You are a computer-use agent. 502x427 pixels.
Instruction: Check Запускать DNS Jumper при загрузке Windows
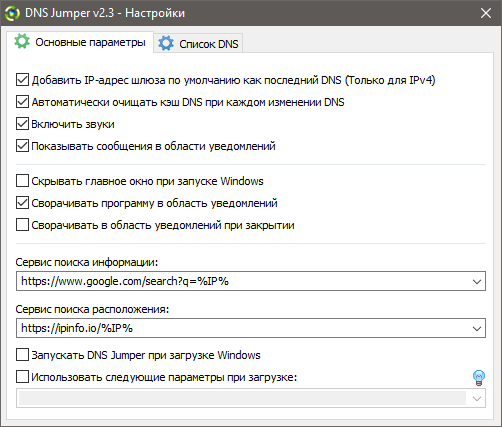[22, 355]
